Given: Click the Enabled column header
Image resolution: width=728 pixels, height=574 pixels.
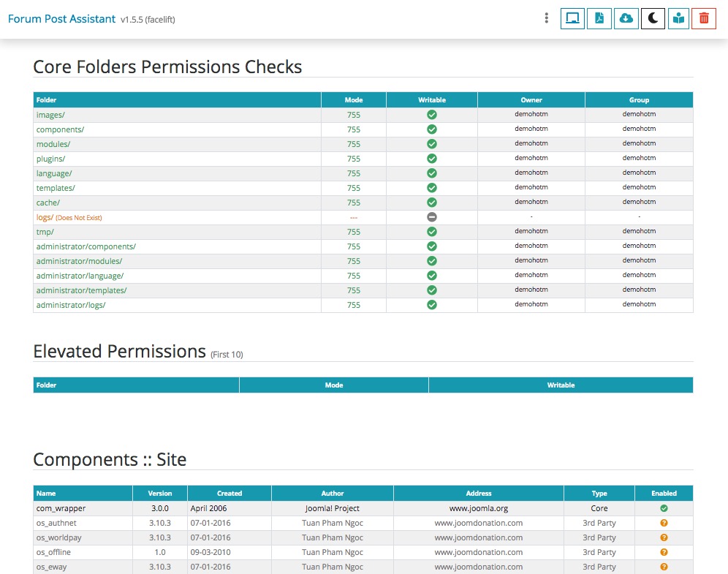Looking at the screenshot, I should (664, 494).
